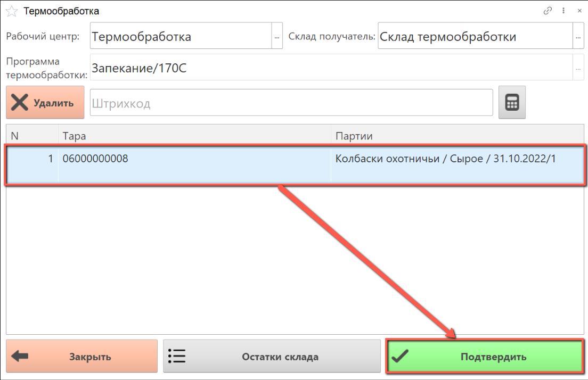Viewport: 588px width, 380px height.
Task: Open Программа термообработки selection via ellipsis button
Action: pyautogui.click(x=578, y=68)
